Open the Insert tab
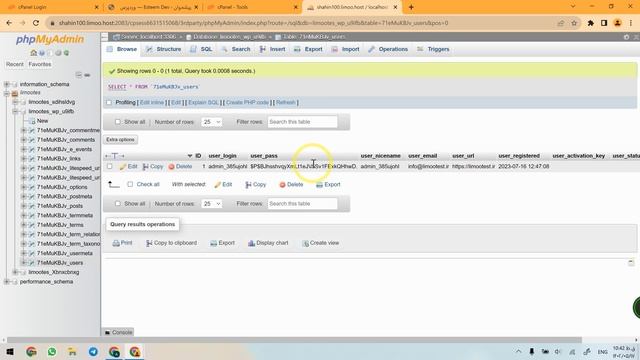Image resolution: width=640 pixels, height=360 pixels. coord(273,49)
